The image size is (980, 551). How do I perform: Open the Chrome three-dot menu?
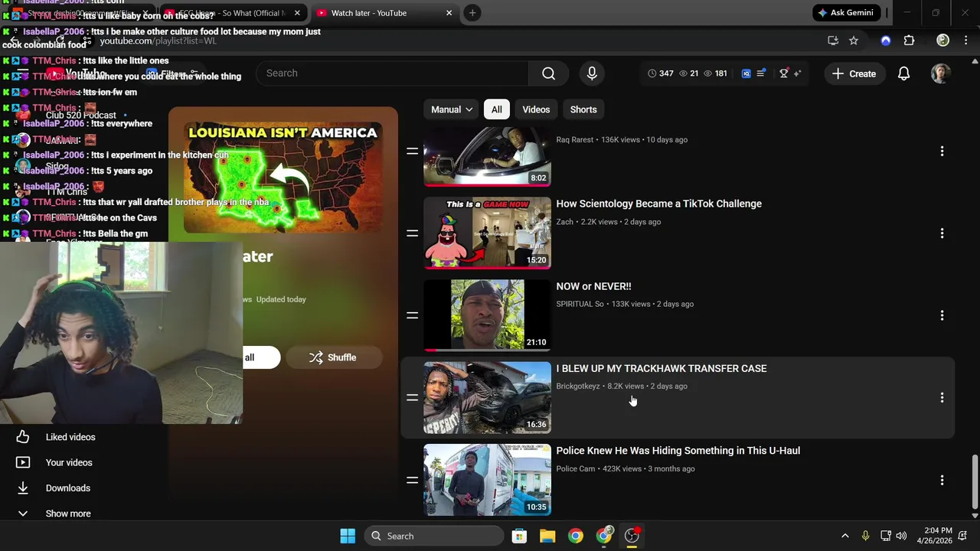pos(965,41)
